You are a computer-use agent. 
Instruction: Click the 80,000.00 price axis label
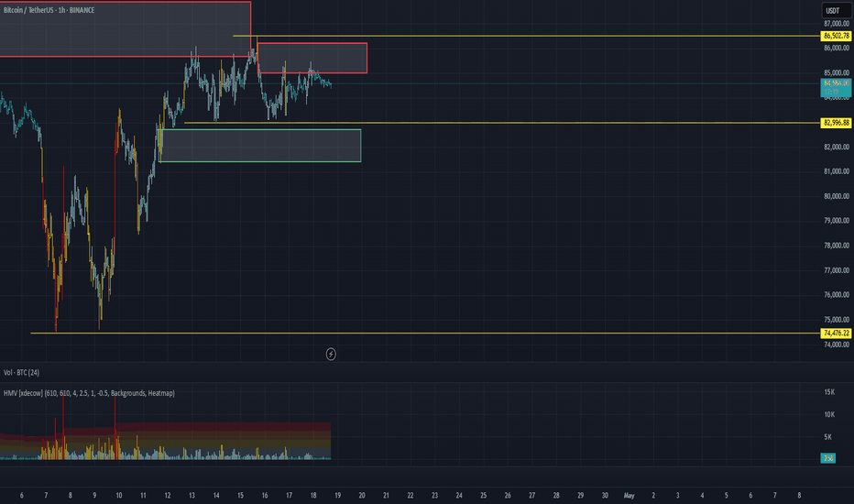tap(836, 196)
